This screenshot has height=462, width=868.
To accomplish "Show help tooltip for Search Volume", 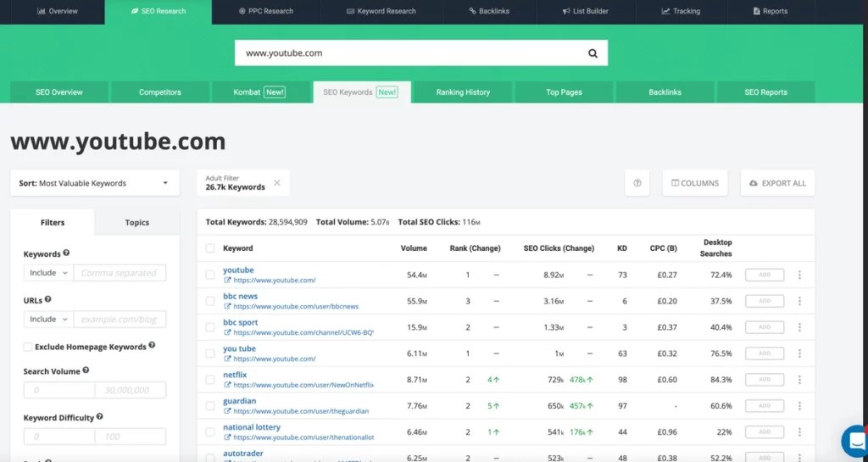I will (86, 370).
